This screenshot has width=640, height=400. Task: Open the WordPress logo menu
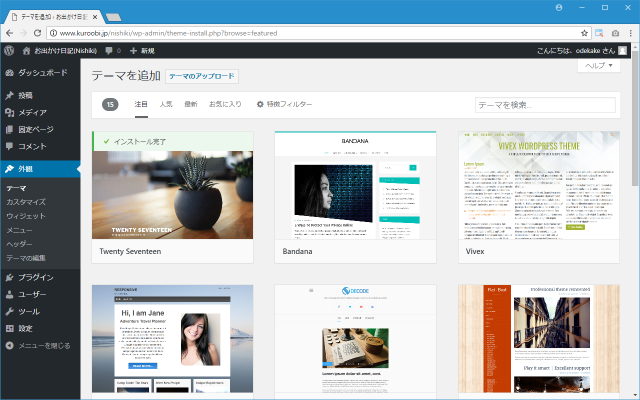[9, 51]
